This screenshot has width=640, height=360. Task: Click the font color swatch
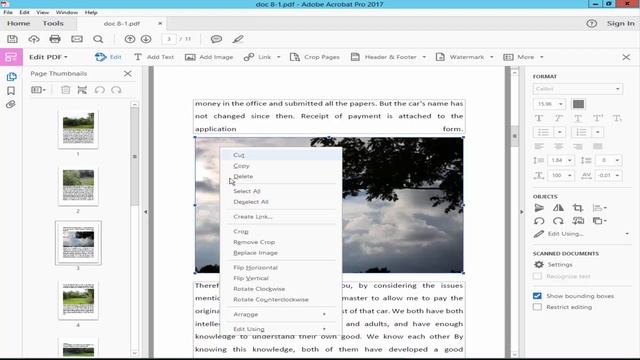coord(578,104)
